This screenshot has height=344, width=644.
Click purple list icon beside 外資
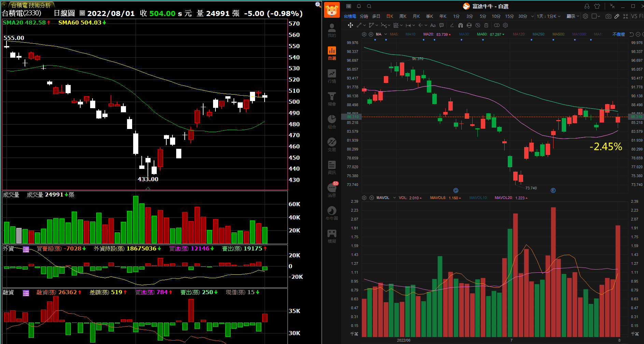pyautogui.click(x=26, y=249)
